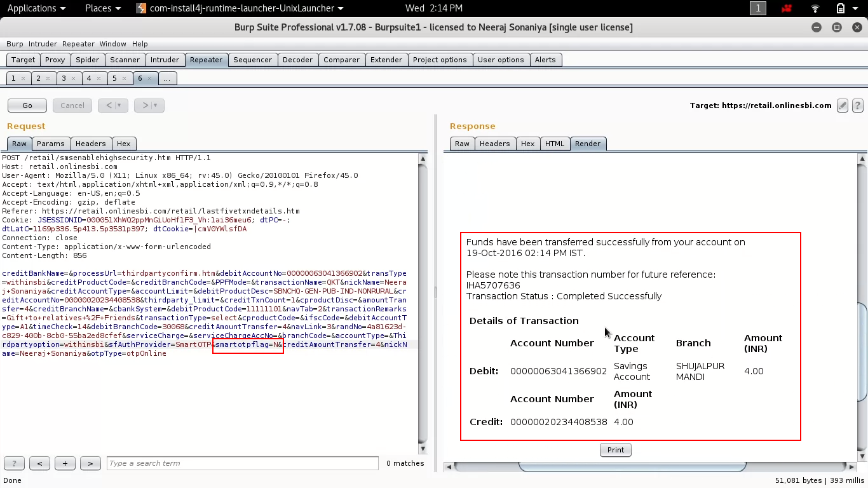Click the red recording icon in top bar

[787, 8]
